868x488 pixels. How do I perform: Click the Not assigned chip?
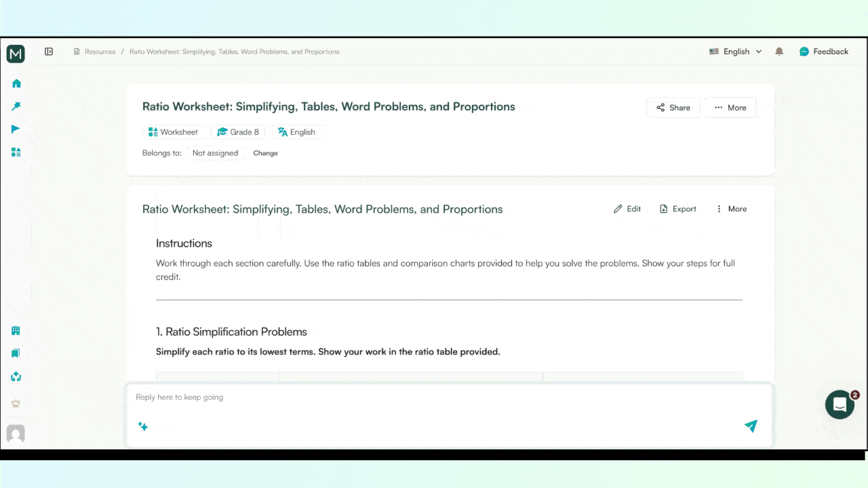click(x=215, y=153)
